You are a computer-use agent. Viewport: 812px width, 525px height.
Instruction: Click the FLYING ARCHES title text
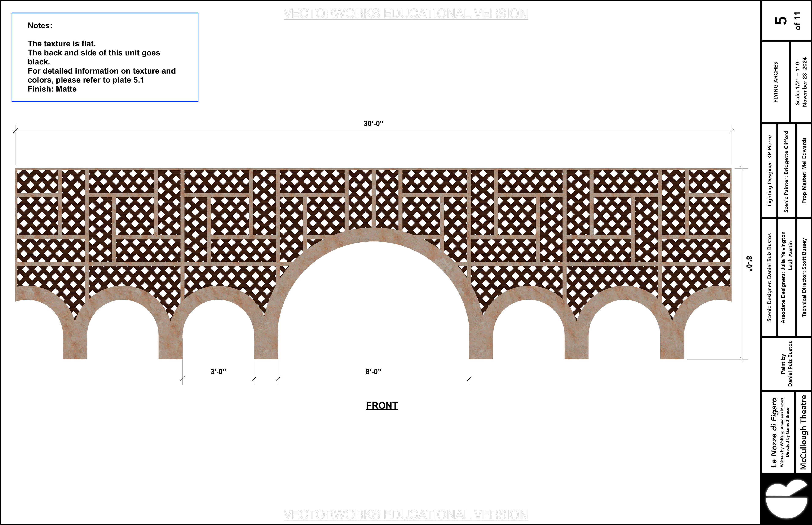(x=775, y=82)
